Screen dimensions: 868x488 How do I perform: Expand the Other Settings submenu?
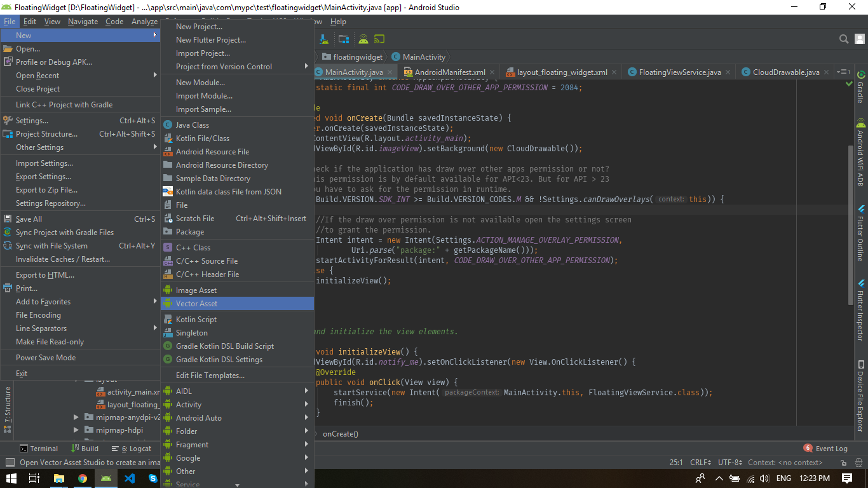point(80,147)
